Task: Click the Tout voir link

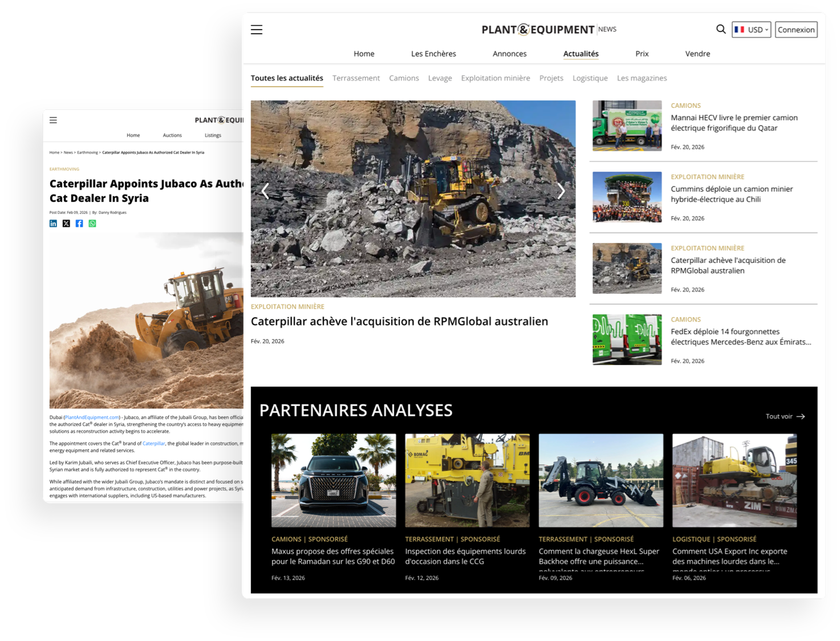Action: pos(785,416)
